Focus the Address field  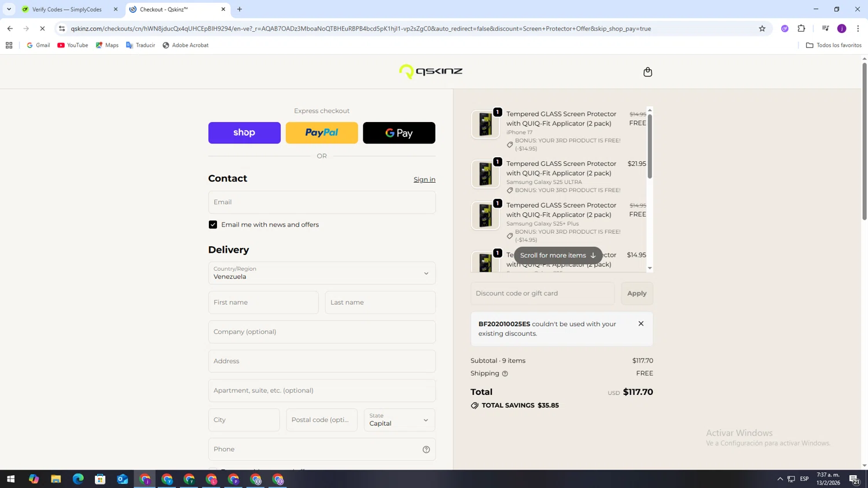click(x=322, y=361)
